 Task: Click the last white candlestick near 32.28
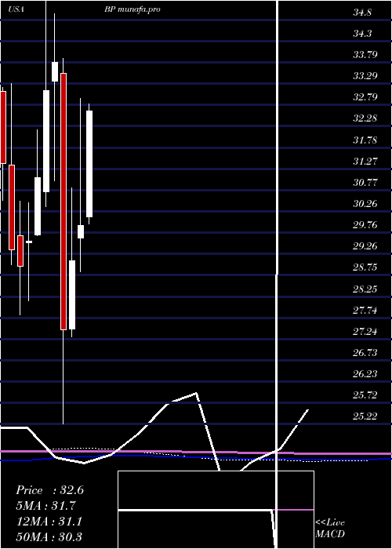point(89,164)
